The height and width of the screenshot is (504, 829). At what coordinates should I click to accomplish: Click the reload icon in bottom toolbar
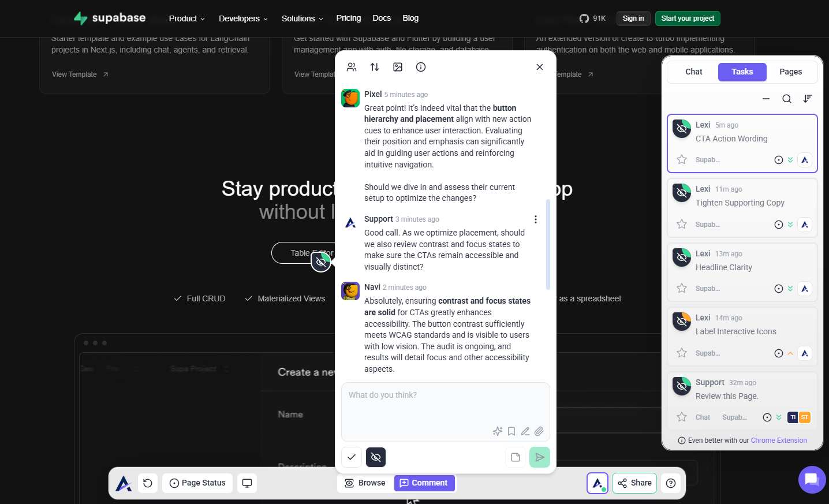click(x=148, y=483)
